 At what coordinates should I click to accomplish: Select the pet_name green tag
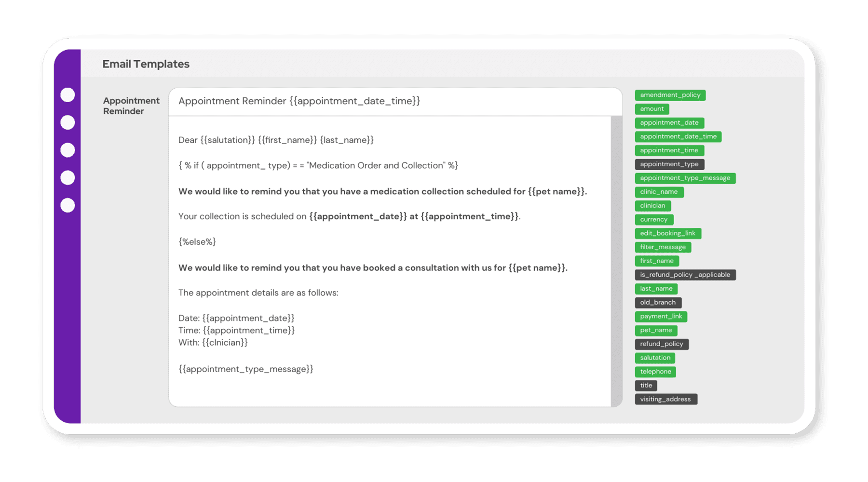656,330
